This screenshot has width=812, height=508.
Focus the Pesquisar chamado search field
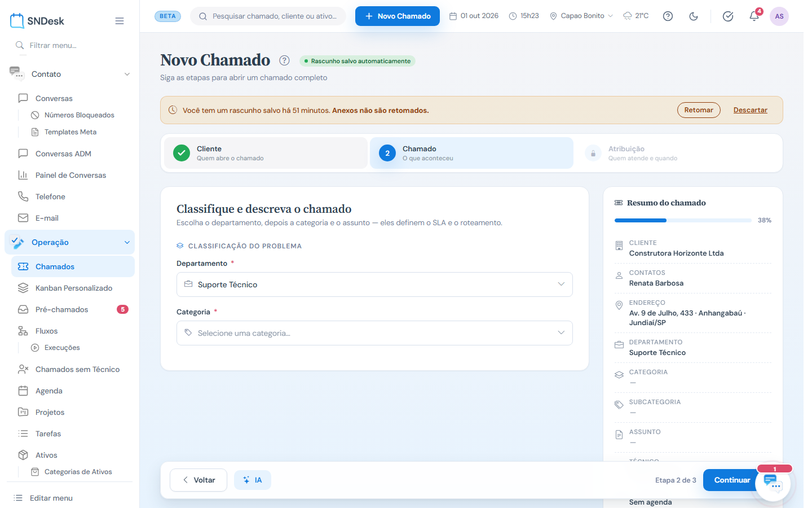point(268,16)
